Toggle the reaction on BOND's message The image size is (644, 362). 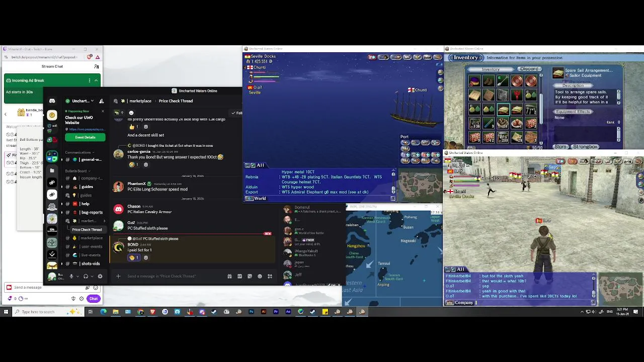click(134, 258)
